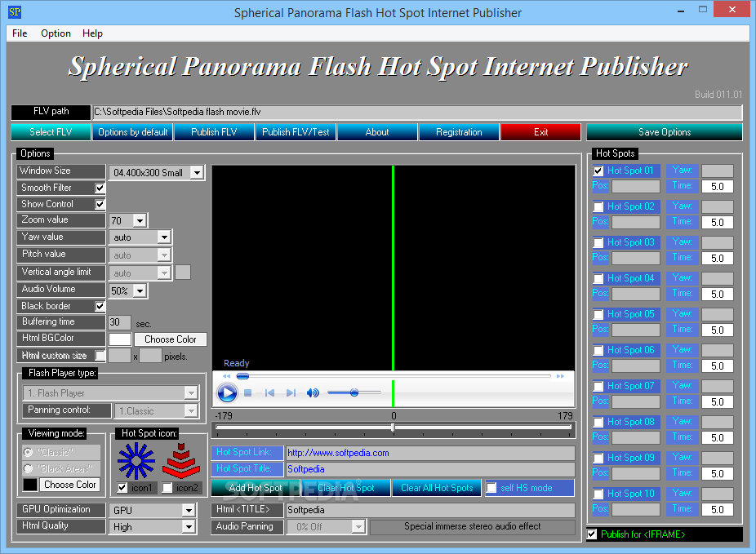Screen dimensions: 756x554
Task: Enable the Hot Spot 02 checkbox
Action: pos(598,206)
